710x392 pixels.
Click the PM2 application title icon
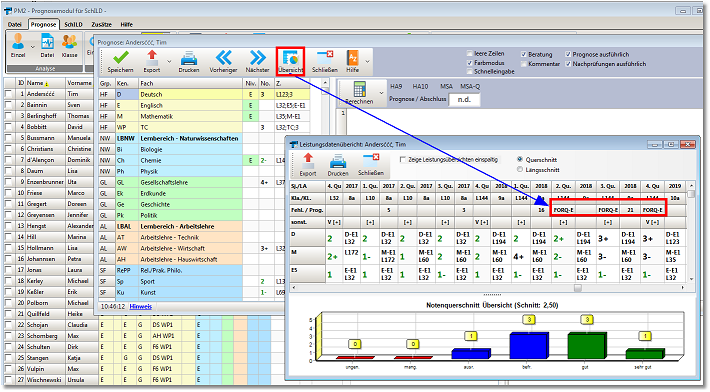click(x=8, y=10)
